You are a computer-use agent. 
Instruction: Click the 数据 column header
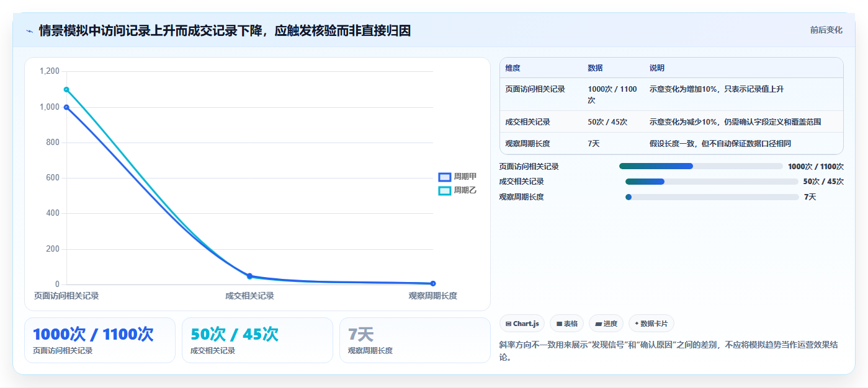click(x=595, y=68)
